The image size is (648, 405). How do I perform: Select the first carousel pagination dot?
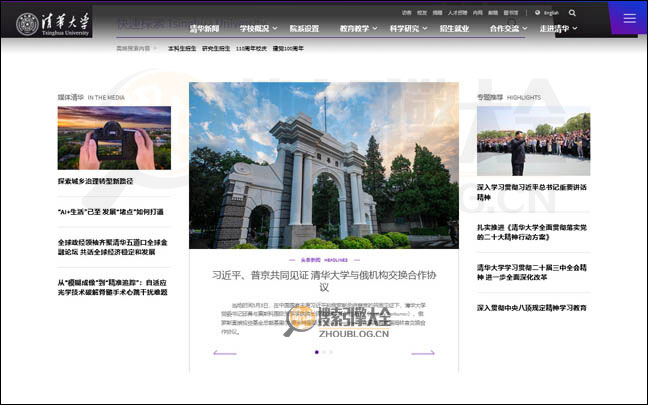[x=317, y=352]
